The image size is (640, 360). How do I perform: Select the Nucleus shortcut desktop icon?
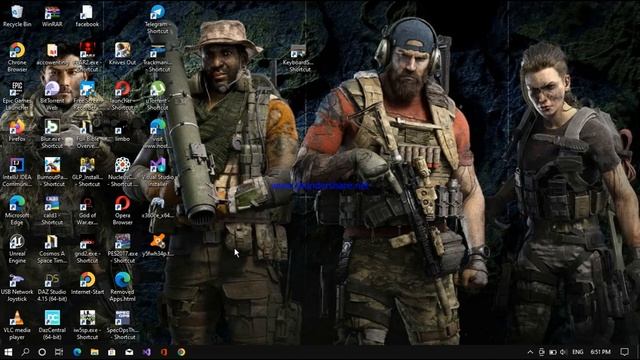[122, 172]
